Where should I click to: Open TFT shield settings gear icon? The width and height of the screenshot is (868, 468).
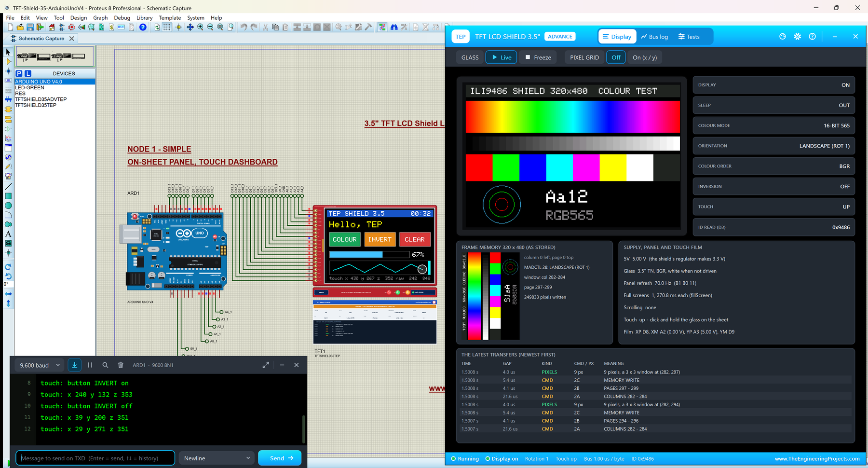click(x=798, y=37)
